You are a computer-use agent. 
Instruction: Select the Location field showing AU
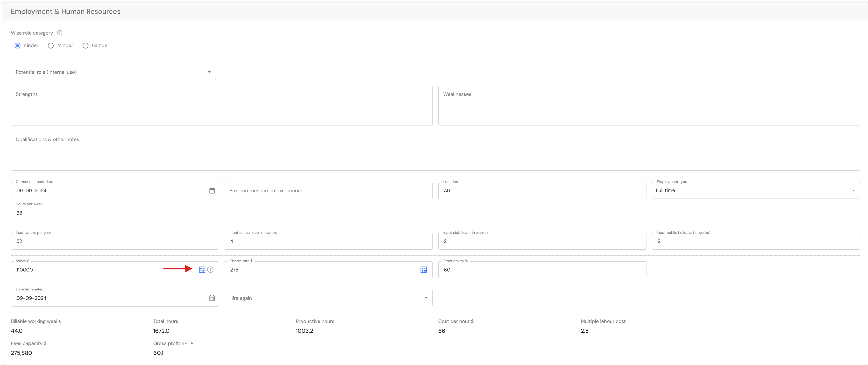click(542, 191)
